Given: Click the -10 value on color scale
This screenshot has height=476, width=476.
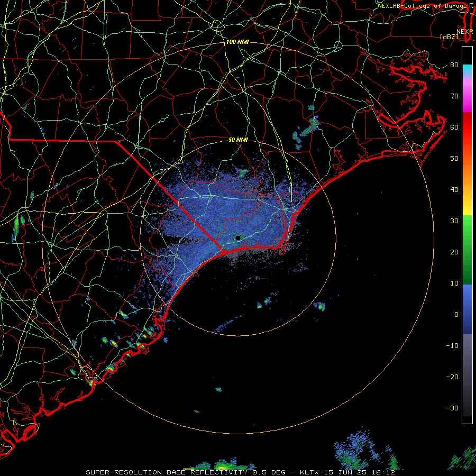Looking at the screenshot, I should click(452, 346).
